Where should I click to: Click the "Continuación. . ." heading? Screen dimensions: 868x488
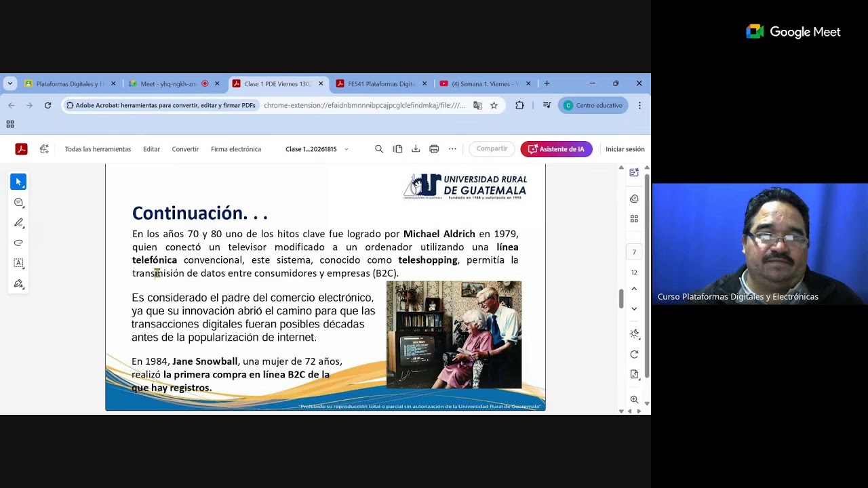tap(200, 213)
